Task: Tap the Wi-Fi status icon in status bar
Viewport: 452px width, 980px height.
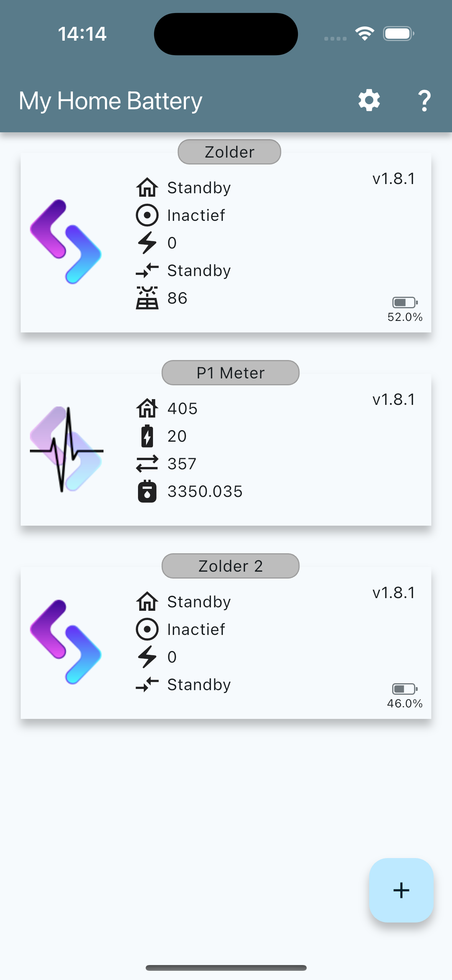Action: coord(365,34)
